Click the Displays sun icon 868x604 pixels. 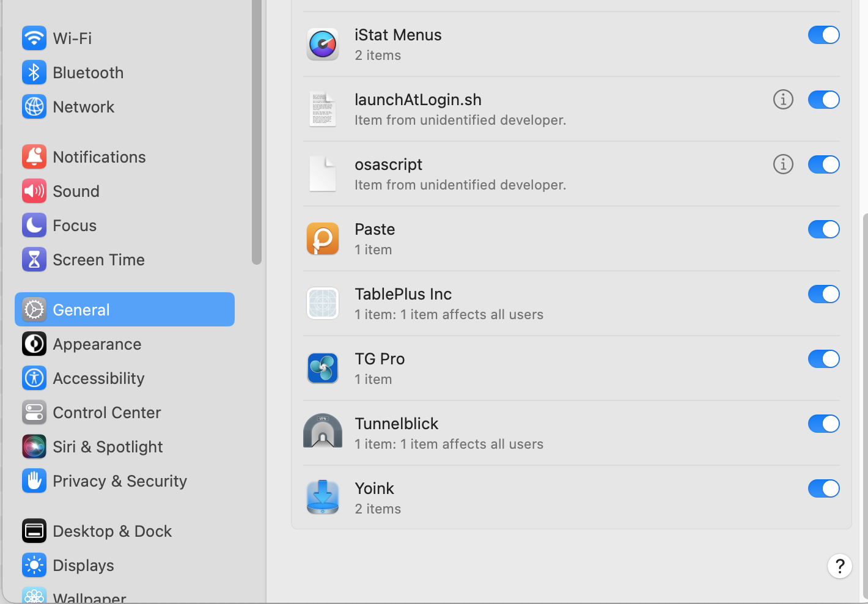[34, 565]
